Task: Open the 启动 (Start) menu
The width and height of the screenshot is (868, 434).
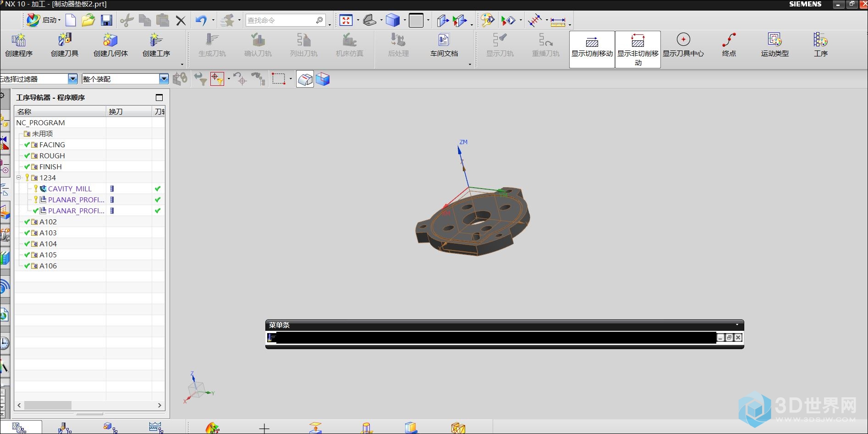Action: (44, 20)
